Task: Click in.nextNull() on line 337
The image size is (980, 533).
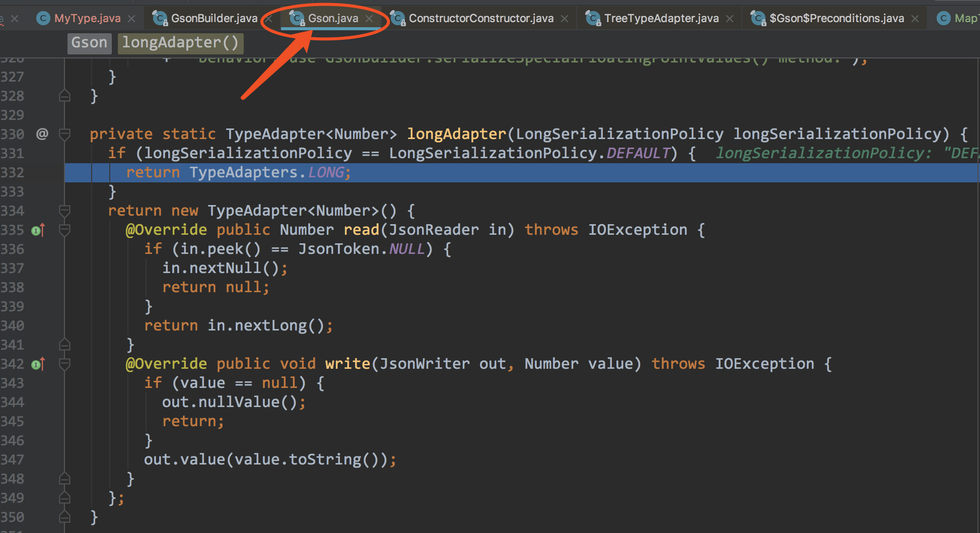Action: (221, 268)
